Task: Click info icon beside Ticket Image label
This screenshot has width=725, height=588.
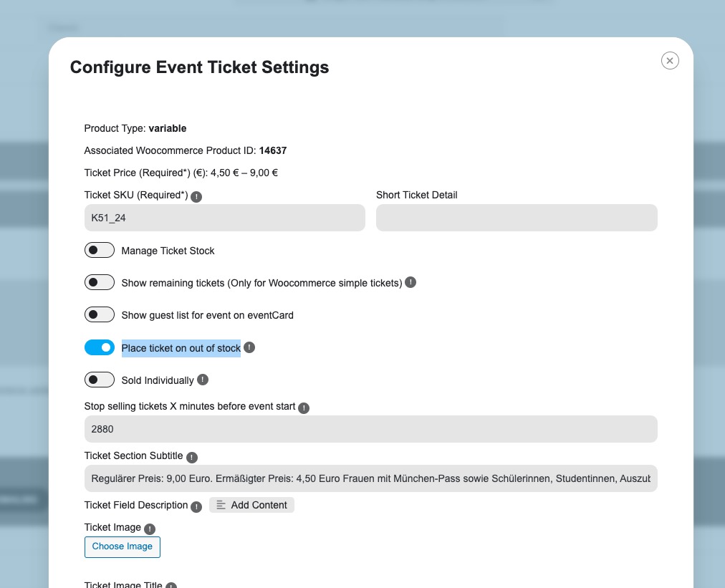Action: (150, 529)
